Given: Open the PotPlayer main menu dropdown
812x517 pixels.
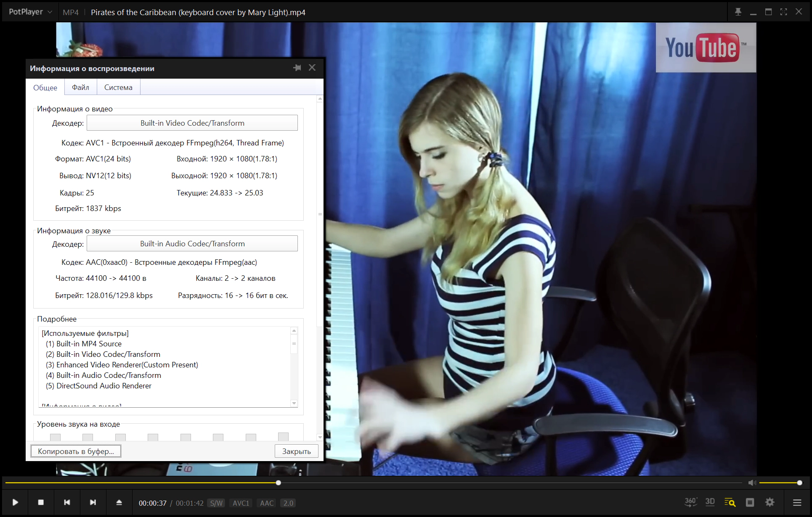Looking at the screenshot, I should pos(30,12).
